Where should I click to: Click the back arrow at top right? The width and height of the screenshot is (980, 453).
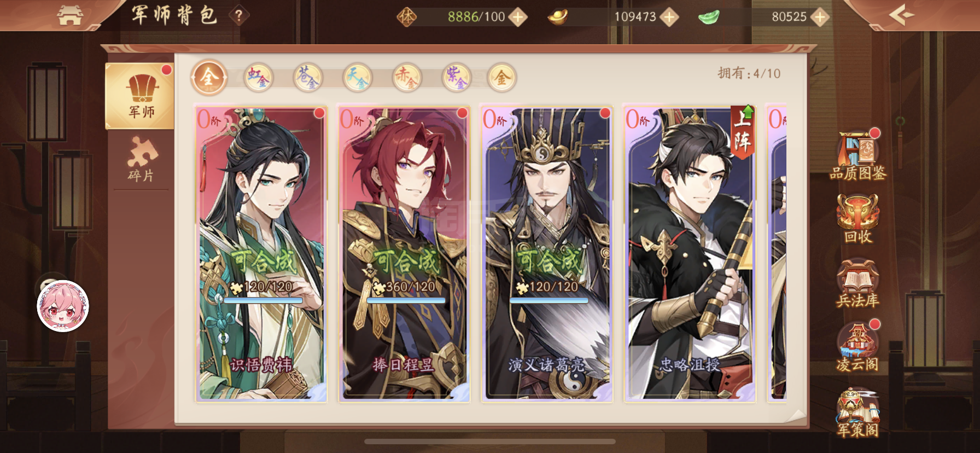[901, 15]
